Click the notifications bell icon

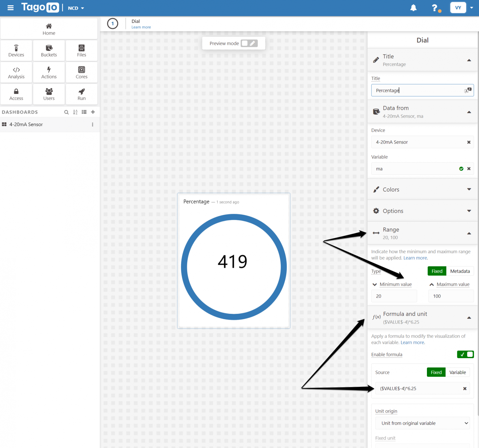coord(413,8)
